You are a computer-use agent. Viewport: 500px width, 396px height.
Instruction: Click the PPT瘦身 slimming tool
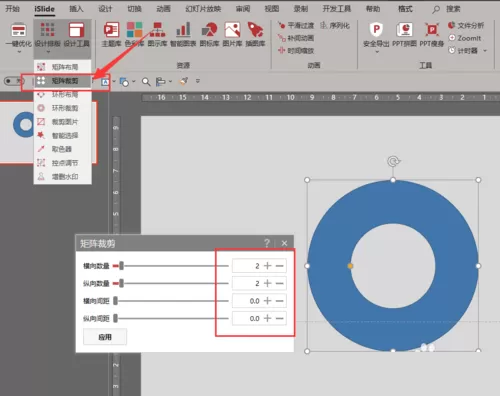pyautogui.click(x=432, y=34)
